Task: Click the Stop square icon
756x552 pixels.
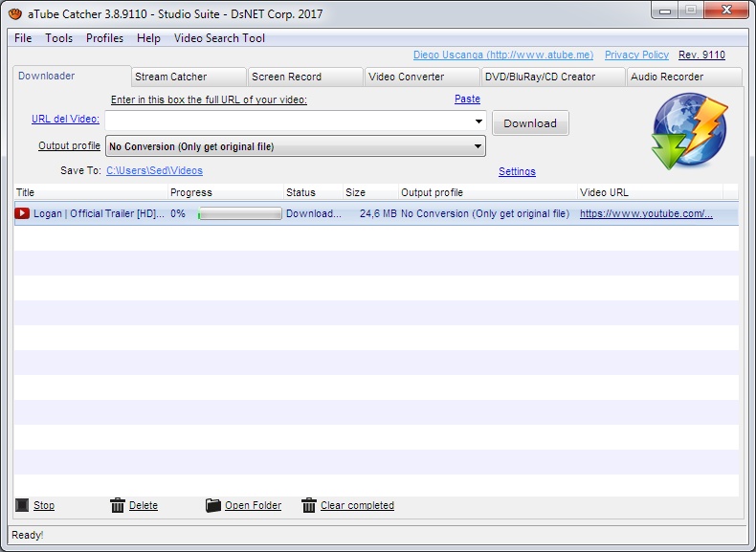Action: pyautogui.click(x=22, y=505)
